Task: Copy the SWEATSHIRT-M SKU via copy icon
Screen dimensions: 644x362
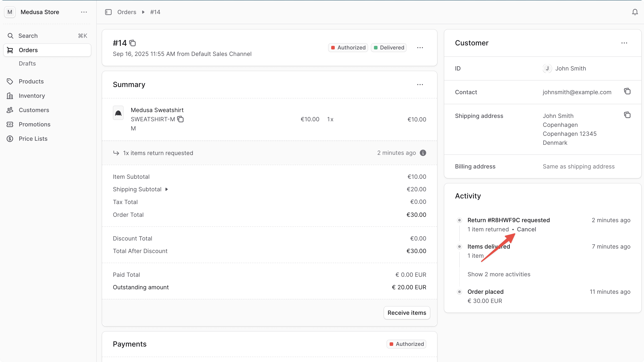Action: [180, 119]
